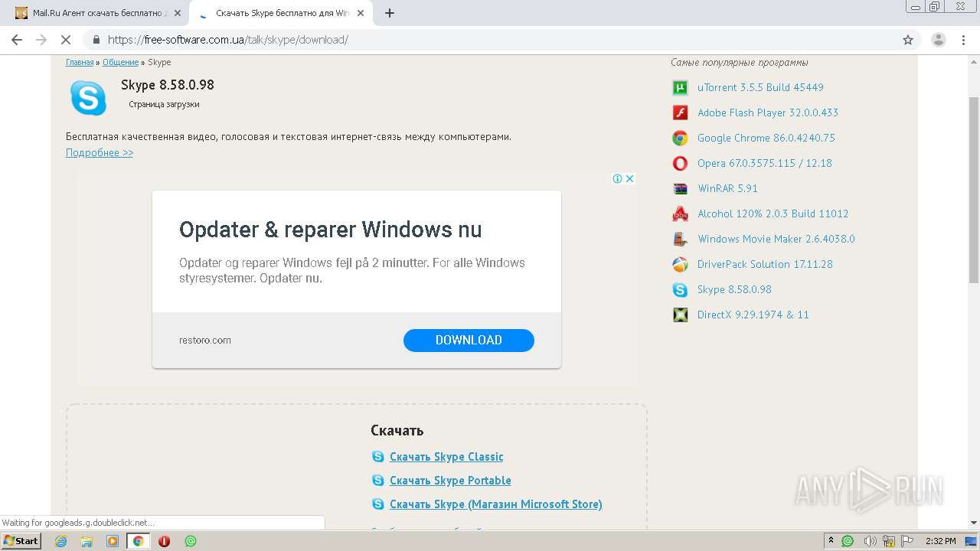
Task: Click the site lock icon in the address bar
Action: (96, 40)
